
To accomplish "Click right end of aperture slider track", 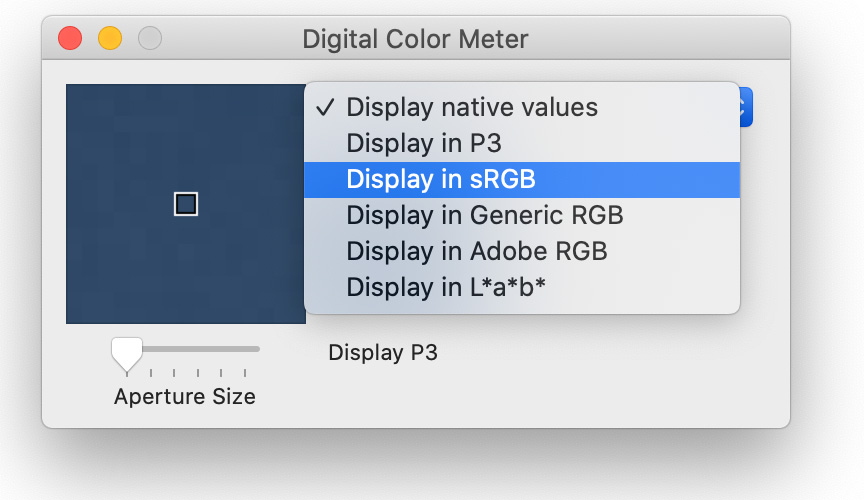I will click(x=256, y=349).
